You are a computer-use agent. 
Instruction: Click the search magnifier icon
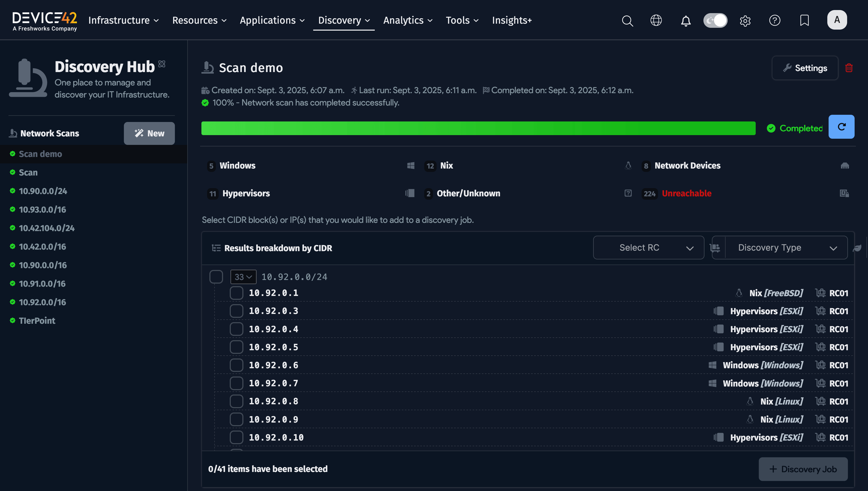click(x=627, y=21)
